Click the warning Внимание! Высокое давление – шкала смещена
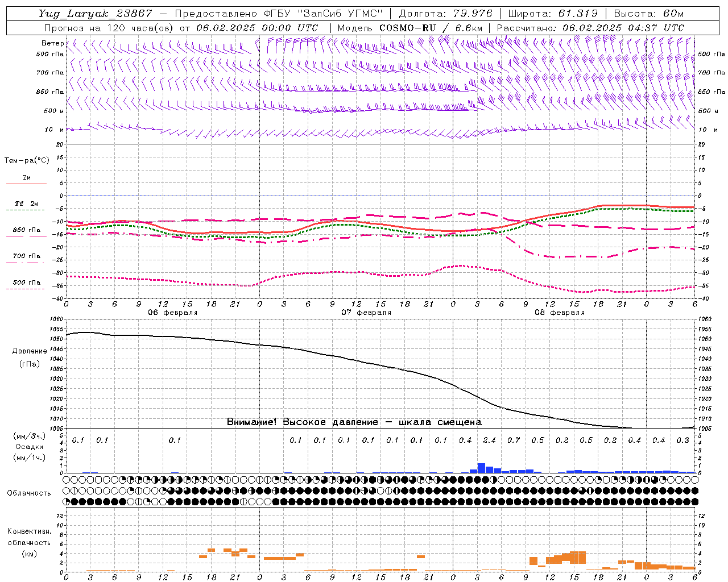Image resolution: width=728 pixels, height=582 pixels. tap(354, 422)
